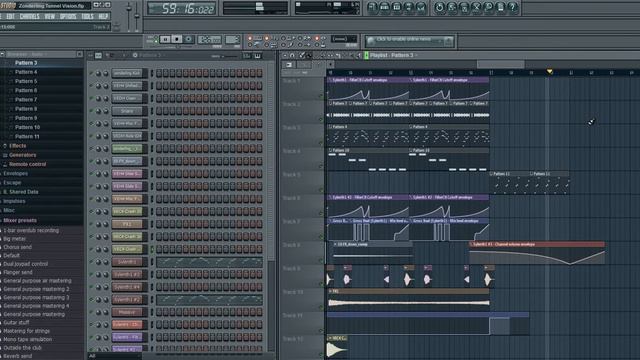Mute the FX1 channel using its LED
The width and height of the screenshot is (640, 360).
tap(91, 224)
